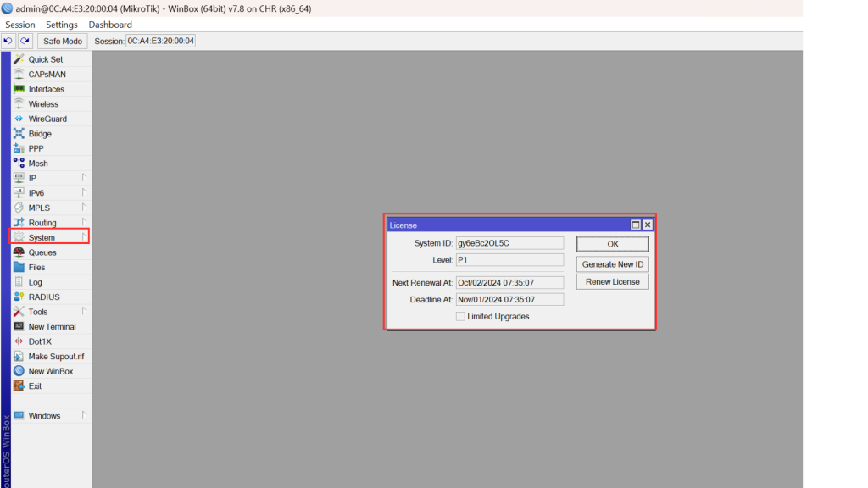
Task: Click the Generate New ID button
Action: [x=612, y=264]
